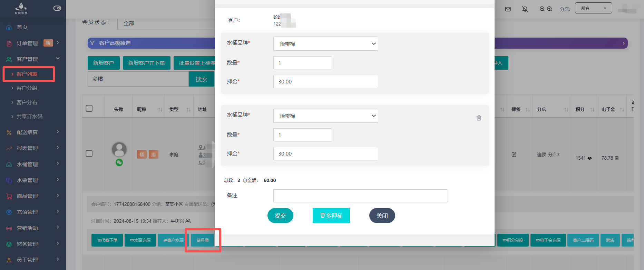Screen dimensions: 644x270
Task: Toggle the sidebar eye icon at top
Action: point(57,8)
